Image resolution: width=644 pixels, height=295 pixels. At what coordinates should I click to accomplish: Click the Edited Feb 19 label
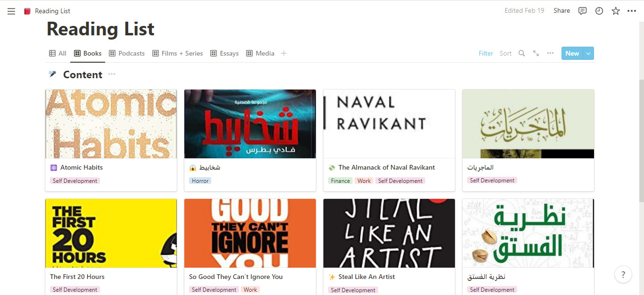[x=524, y=10]
